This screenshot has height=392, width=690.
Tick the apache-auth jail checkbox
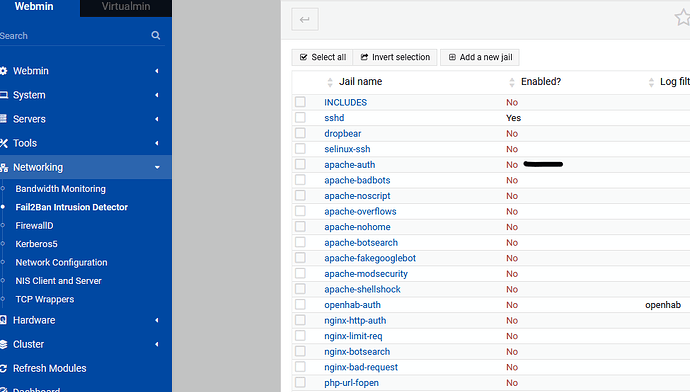coord(301,164)
